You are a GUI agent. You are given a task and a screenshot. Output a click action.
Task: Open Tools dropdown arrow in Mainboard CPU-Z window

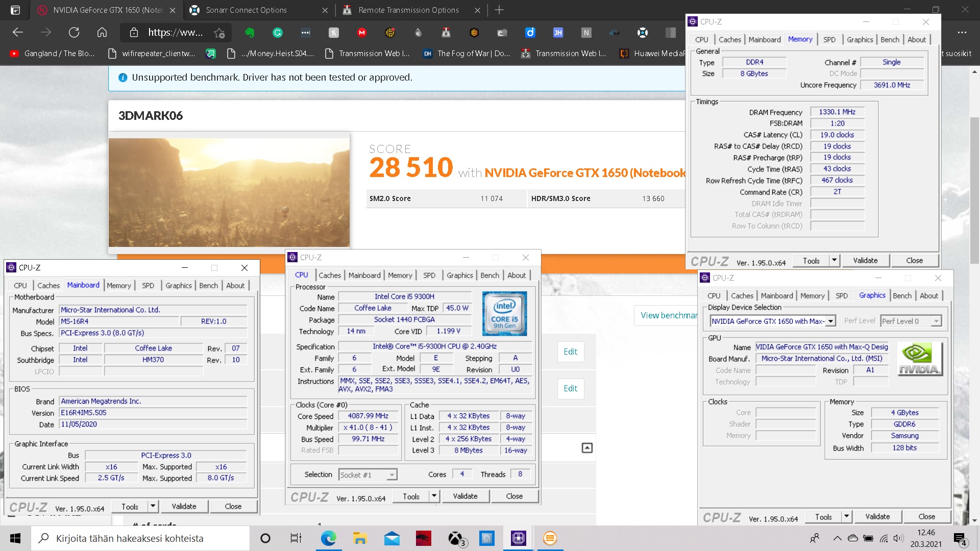[x=153, y=506]
